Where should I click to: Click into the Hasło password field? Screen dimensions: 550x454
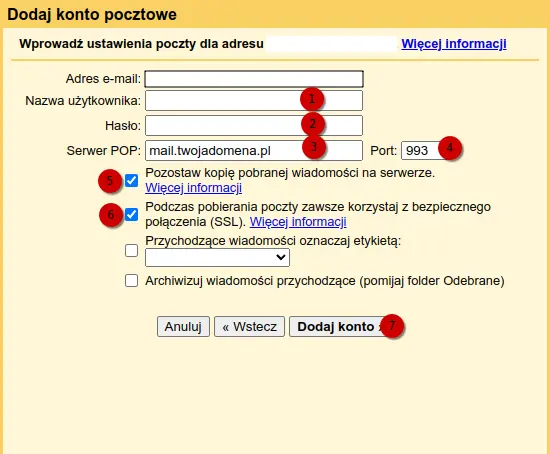click(x=254, y=125)
